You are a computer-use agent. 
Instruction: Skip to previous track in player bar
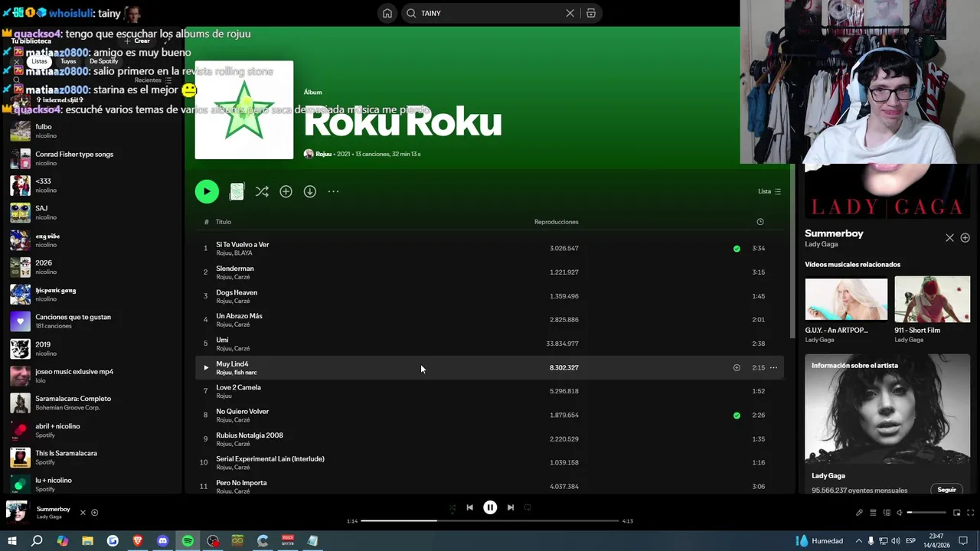[469, 507]
